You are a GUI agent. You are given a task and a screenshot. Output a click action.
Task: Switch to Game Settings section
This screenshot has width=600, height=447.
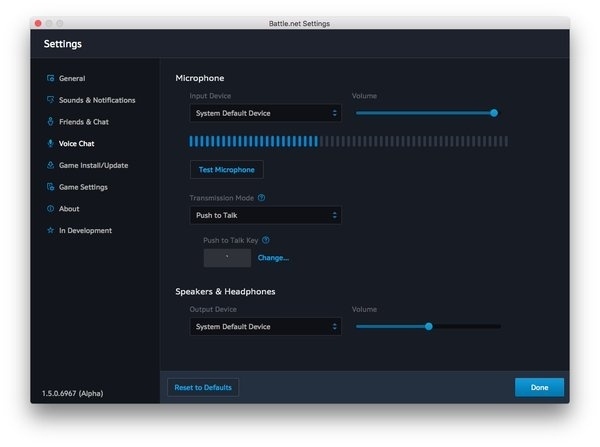pos(83,187)
